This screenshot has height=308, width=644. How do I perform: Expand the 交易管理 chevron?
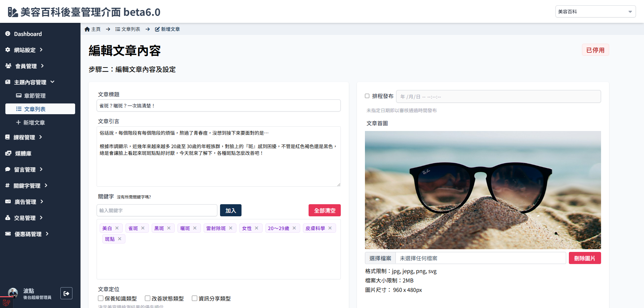click(41, 218)
